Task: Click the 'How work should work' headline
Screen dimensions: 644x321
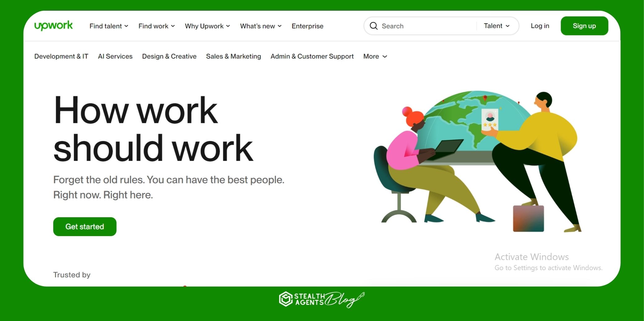Action: point(153,129)
